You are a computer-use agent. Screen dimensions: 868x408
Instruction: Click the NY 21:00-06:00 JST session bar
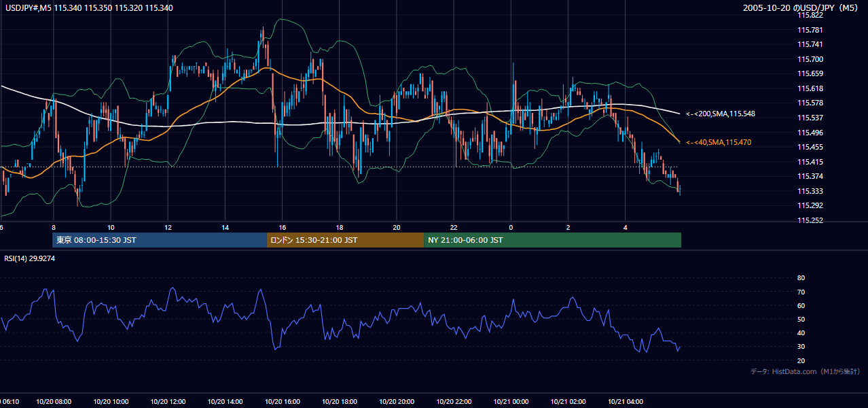pos(552,240)
